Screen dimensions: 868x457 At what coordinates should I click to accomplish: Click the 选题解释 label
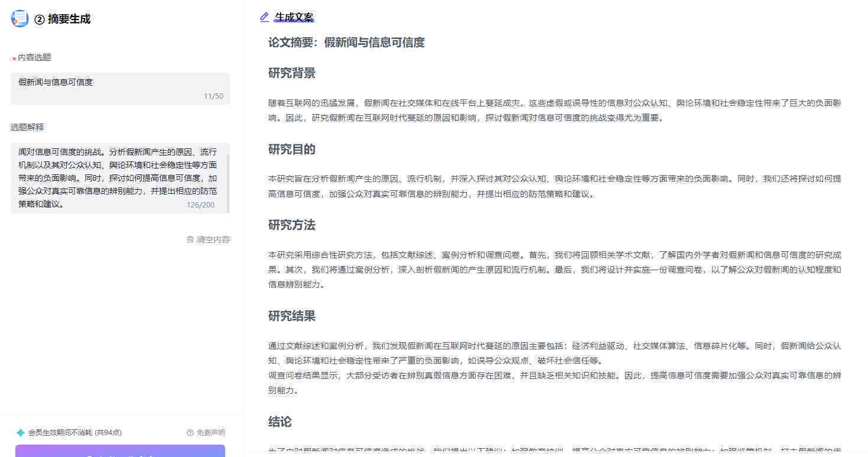[27, 127]
